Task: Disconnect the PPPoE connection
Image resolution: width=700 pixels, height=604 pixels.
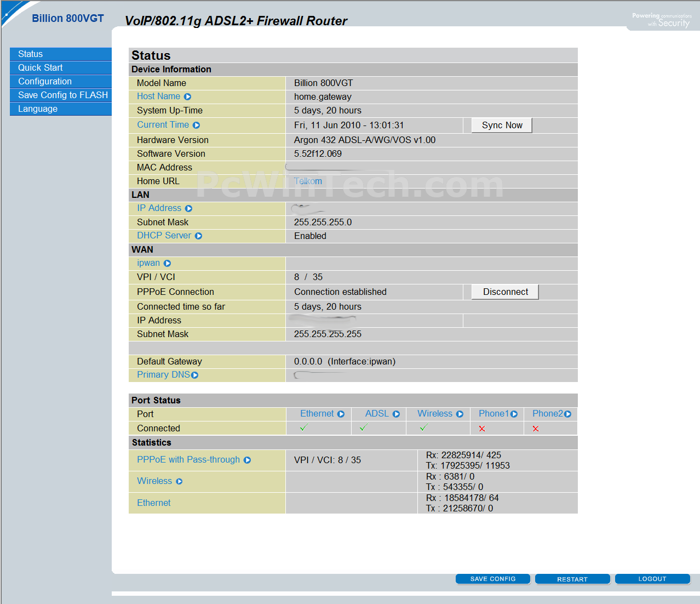Action: [505, 292]
